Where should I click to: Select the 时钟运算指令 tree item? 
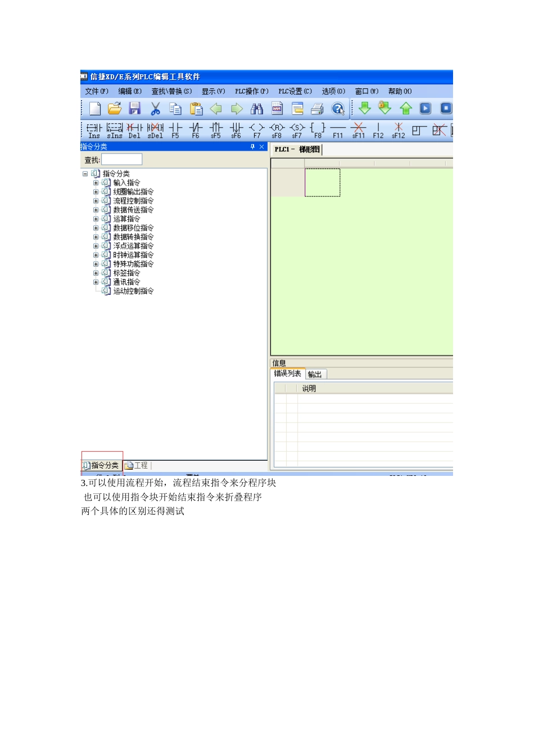[x=133, y=255]
